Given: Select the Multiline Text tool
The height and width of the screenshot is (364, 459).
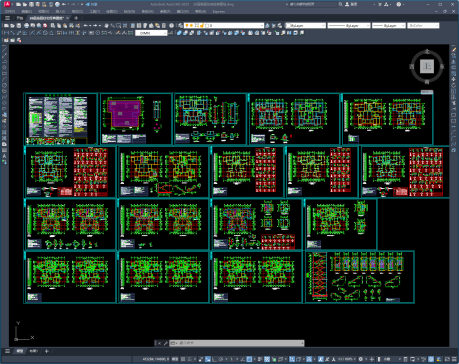Looking at the screenshot, I should 4,156.
